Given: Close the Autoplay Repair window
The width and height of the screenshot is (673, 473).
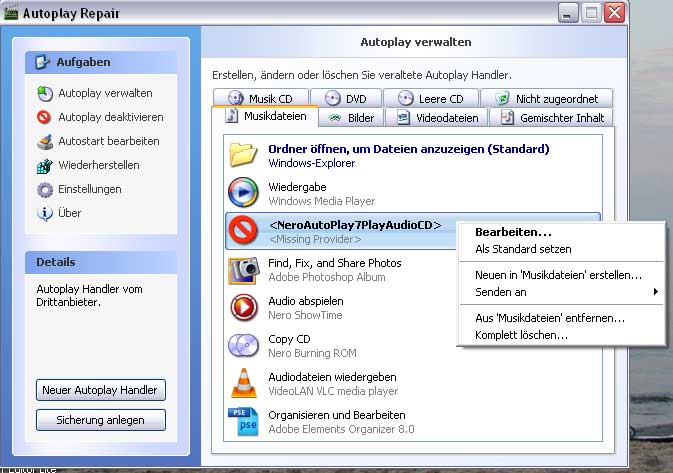Looking at the screenshot, I should coord(614,13).
